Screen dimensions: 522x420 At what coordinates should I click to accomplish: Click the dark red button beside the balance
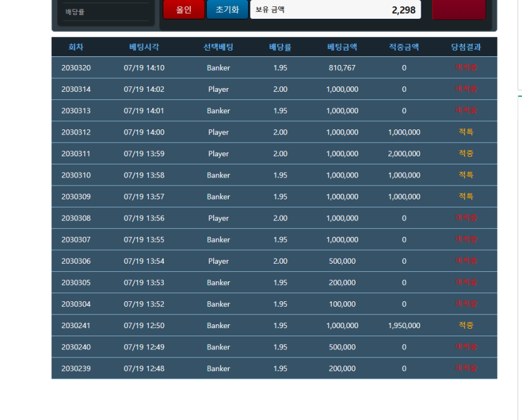coord(459,9)
